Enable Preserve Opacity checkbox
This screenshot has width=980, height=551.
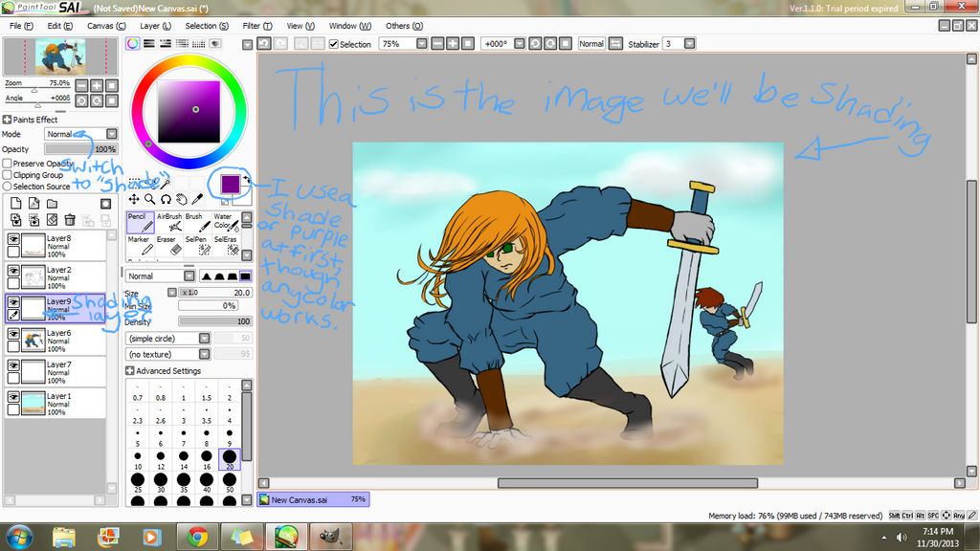coord(8,164)
